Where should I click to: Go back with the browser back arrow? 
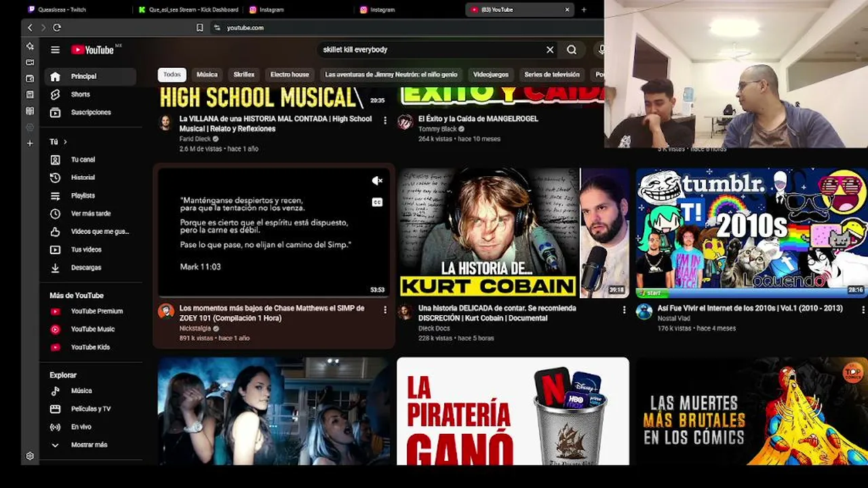(30, 28)
